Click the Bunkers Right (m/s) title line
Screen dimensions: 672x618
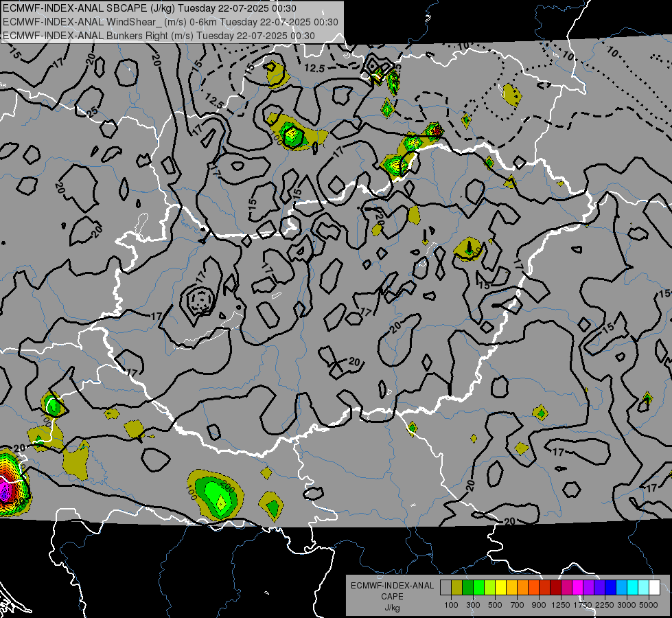click(159, 36)
